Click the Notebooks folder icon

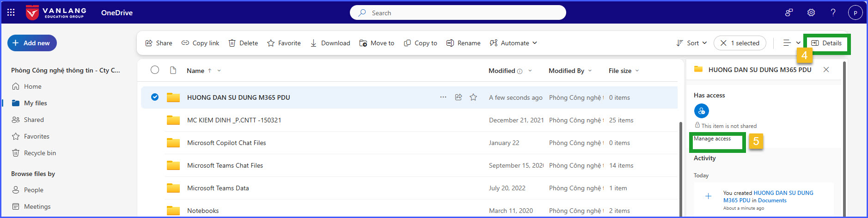(173, 211)
